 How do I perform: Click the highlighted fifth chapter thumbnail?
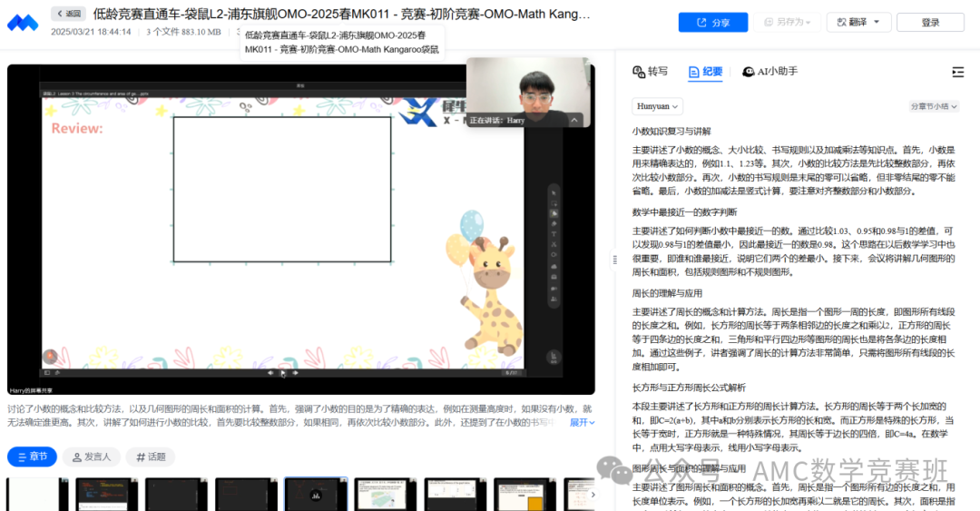315,495
